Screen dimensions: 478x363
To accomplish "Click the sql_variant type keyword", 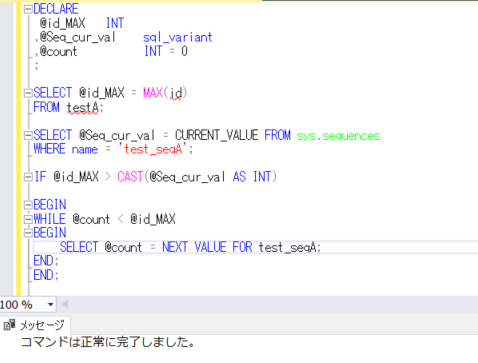I will (178, 37).
